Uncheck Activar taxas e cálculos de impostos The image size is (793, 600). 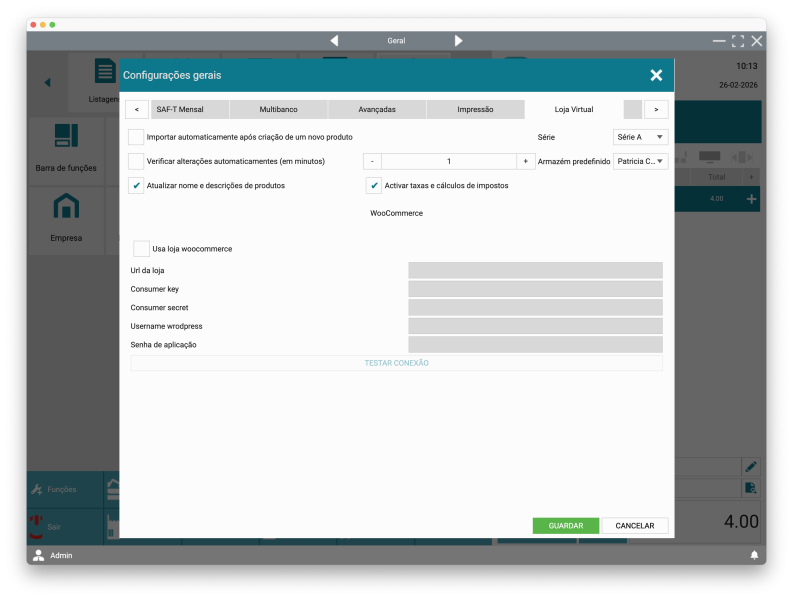click(374, 185)
